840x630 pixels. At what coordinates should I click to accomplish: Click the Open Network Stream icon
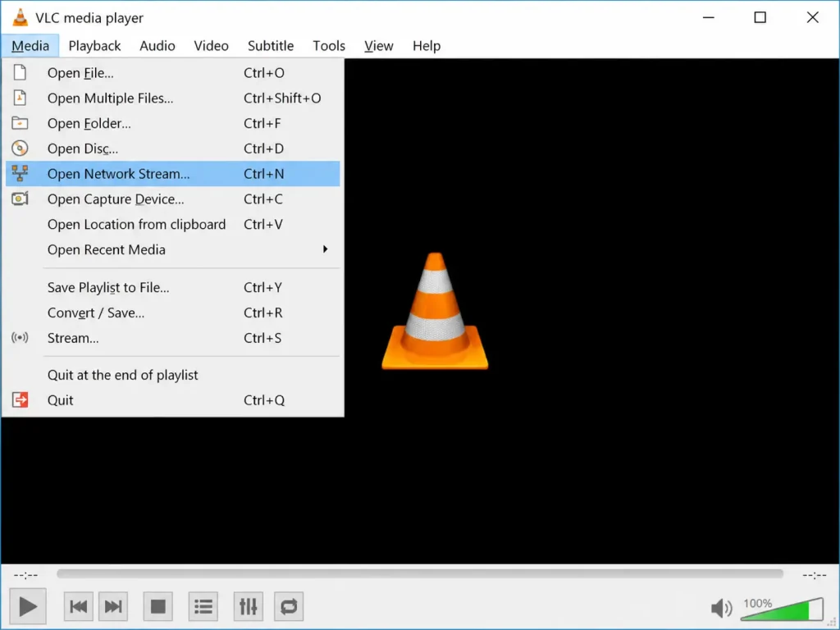20,173
